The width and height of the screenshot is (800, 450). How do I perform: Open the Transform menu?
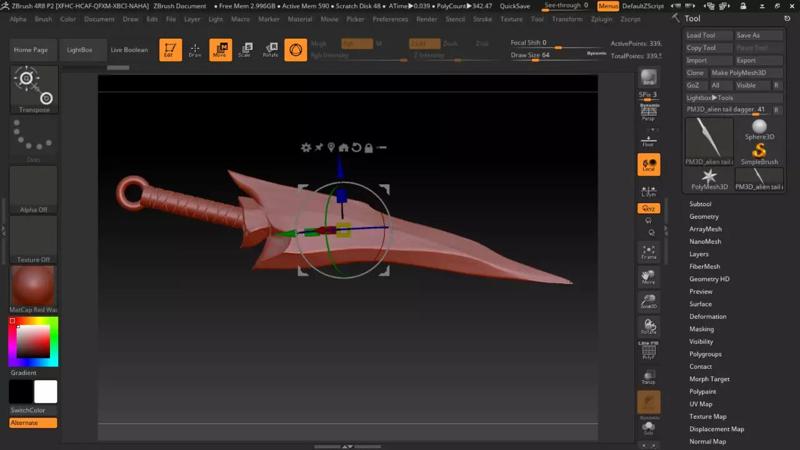point(567,19)
